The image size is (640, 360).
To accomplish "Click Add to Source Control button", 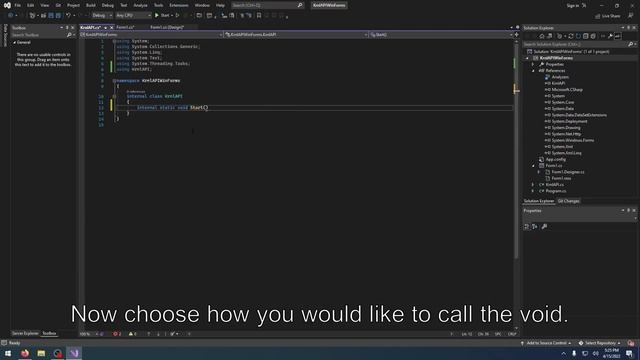I will 546,343.
